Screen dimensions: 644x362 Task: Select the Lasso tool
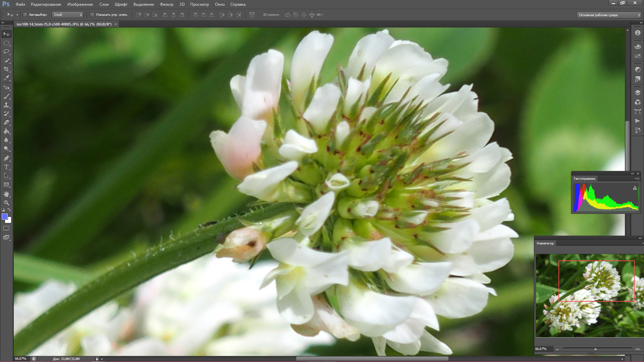[6, 52]
